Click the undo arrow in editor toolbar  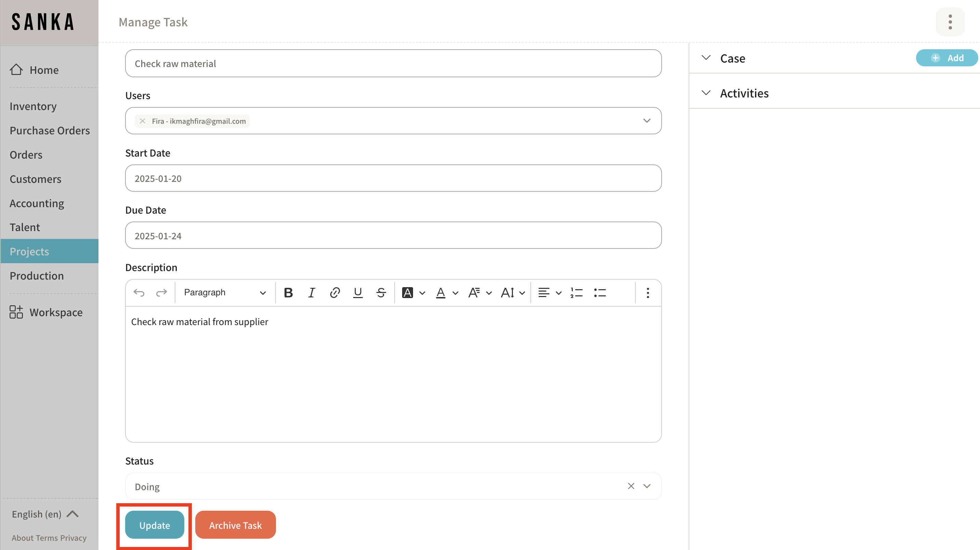(139, 293)
